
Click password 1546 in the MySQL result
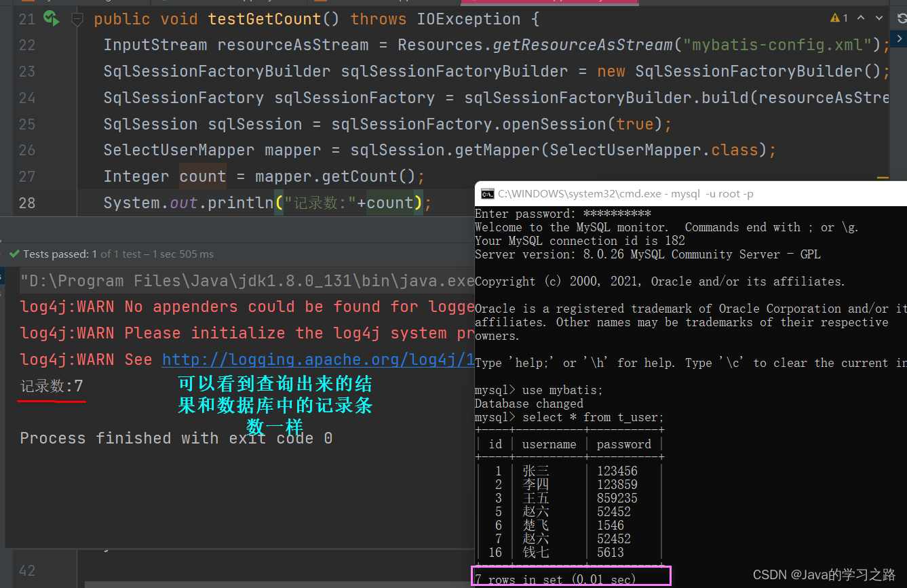tap(611, 526)
